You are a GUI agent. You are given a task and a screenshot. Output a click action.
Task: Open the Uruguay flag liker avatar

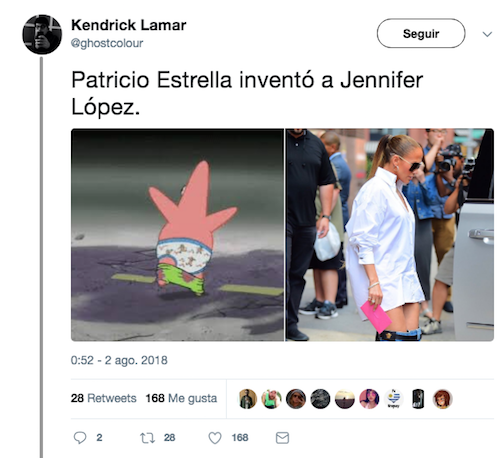pos(394,399)
